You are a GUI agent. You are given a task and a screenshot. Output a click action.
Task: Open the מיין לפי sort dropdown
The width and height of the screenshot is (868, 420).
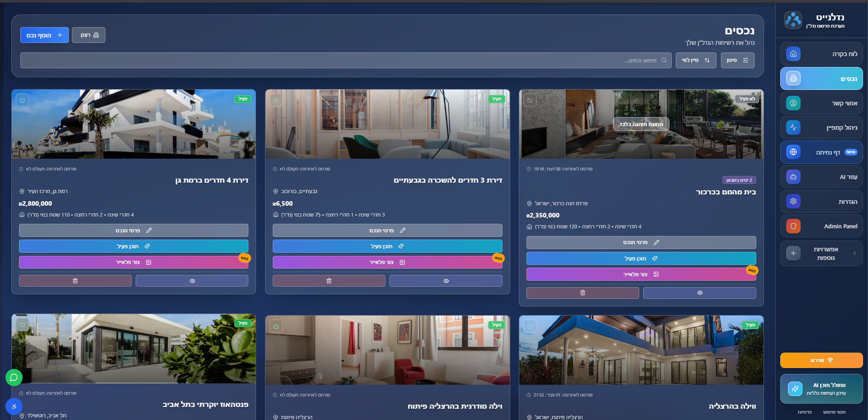pyautogui.click(x=696, y=61)
